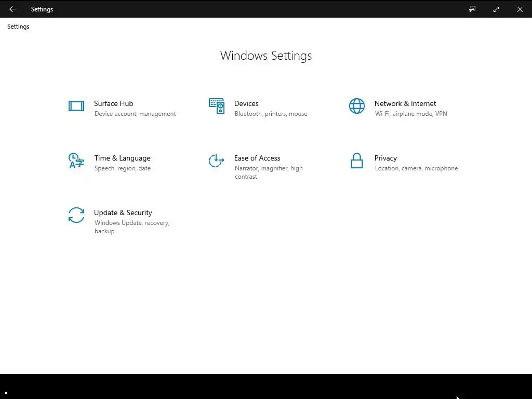Open the Surface Hub settings title
532x399 pixels.
(114, 103)
